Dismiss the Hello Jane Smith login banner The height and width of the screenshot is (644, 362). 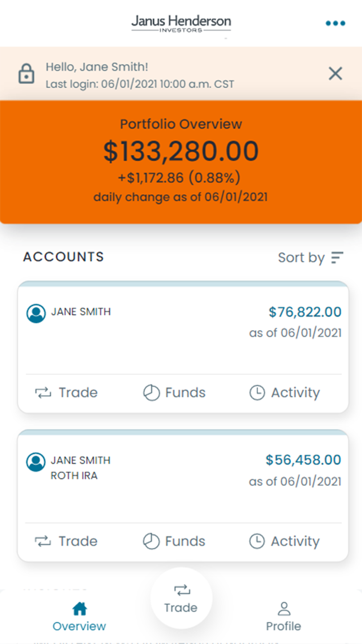pos(335,74)
